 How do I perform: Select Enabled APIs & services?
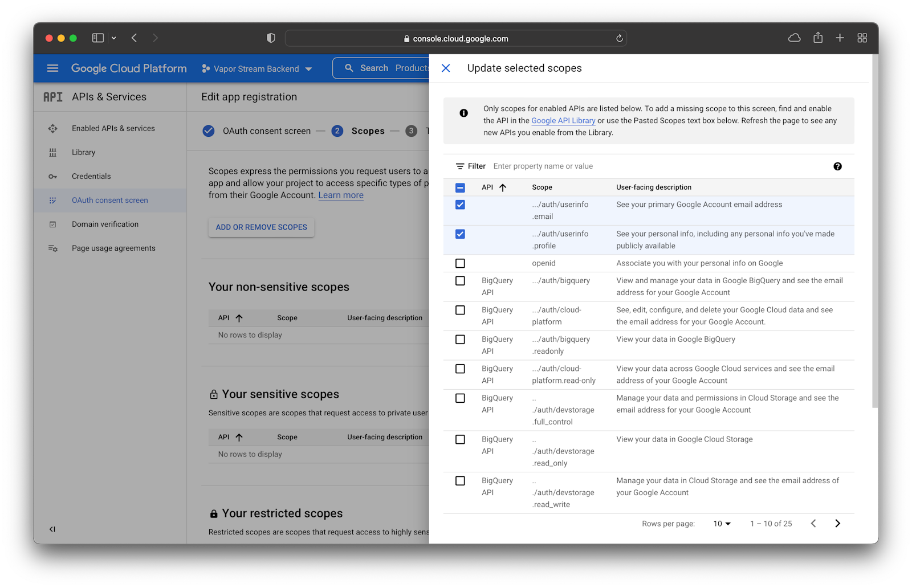tap(113, 128)
